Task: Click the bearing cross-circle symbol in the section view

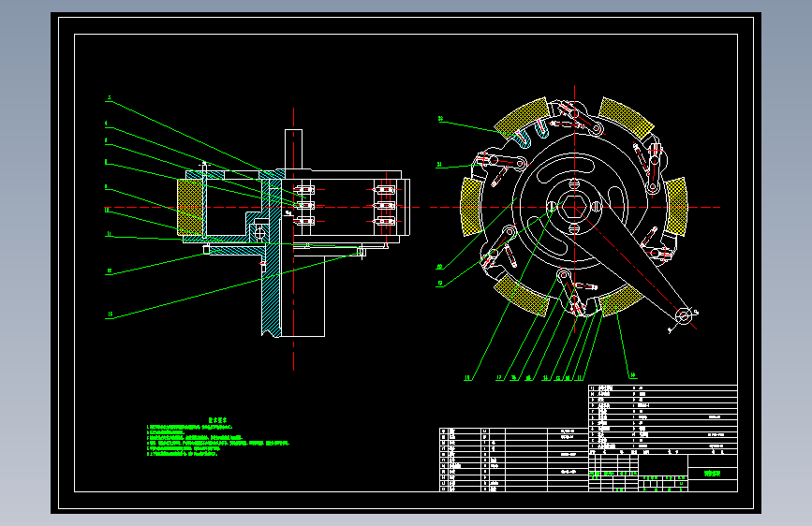Action: click(260, 234)
